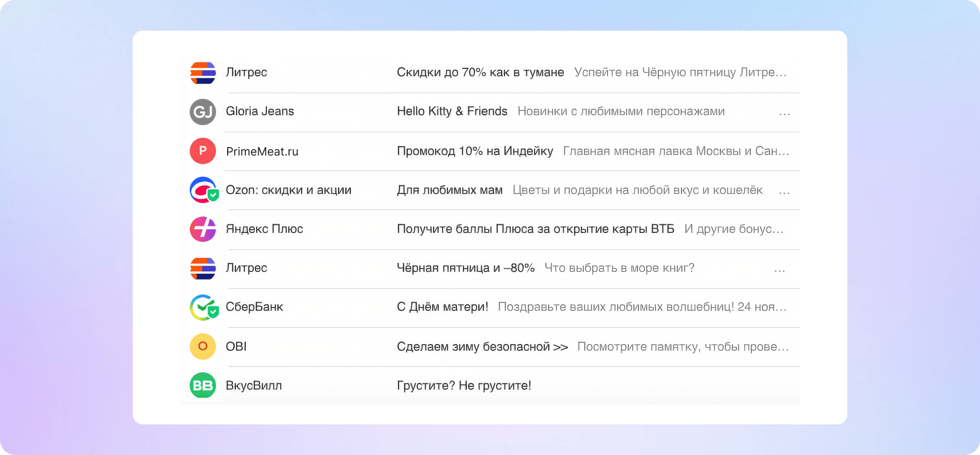Click the Ozon sender logo icon
Viewport: 980px width, 455px height.
pos(203,190)
